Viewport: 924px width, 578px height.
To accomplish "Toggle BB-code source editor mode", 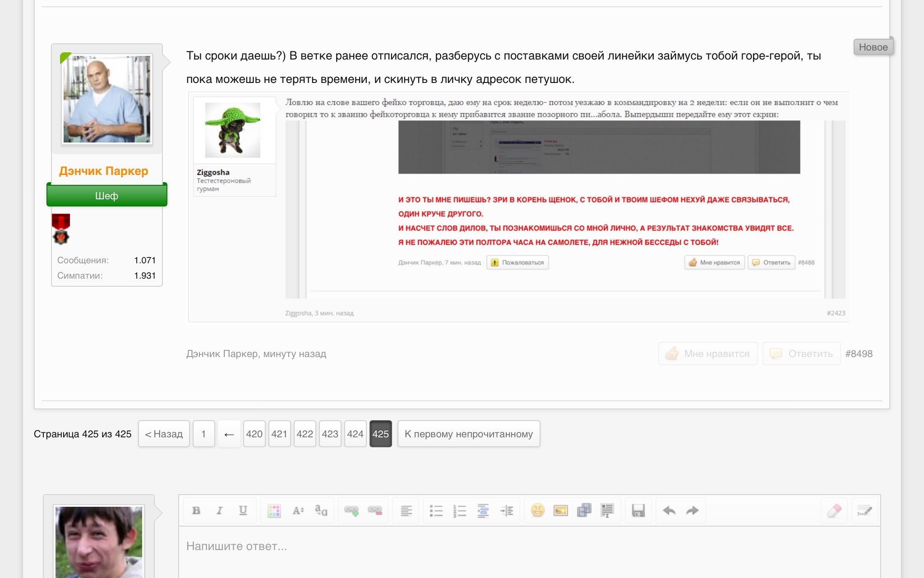I will point(864,510).
